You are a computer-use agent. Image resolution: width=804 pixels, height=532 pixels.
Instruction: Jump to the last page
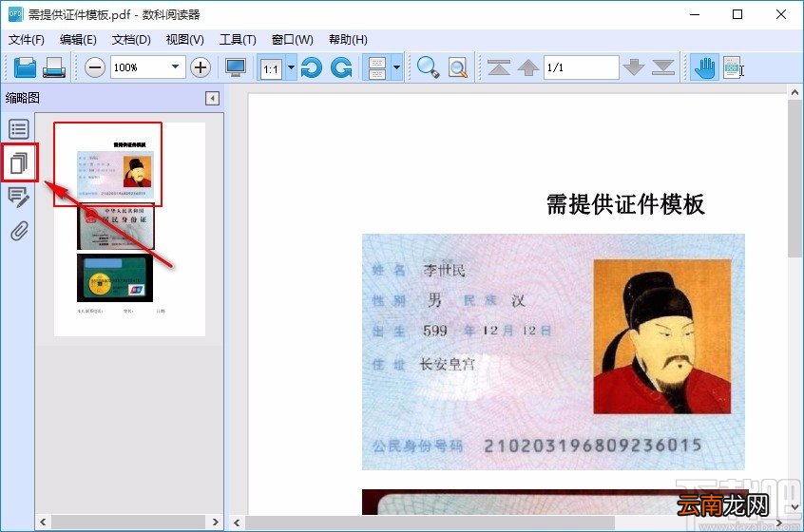click(663, 67)
